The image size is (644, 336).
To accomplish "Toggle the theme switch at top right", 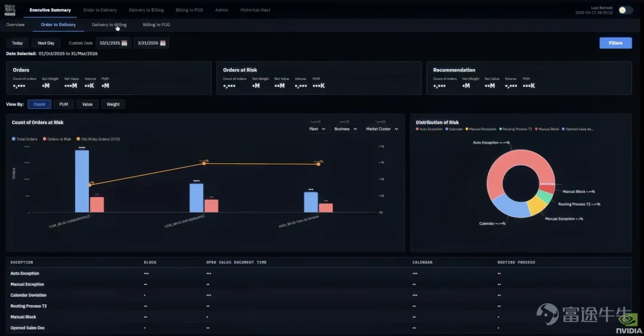I will pyautogui.click(x=626, y=10).
